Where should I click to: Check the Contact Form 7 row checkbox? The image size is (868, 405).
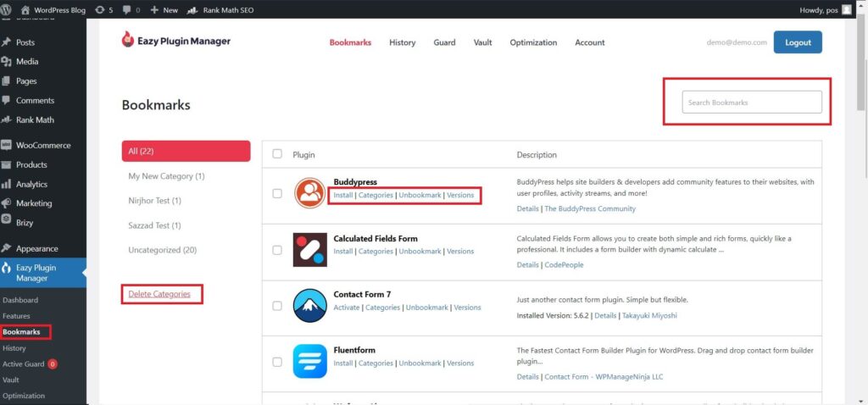pyautogui.click(x=277, y=305)
